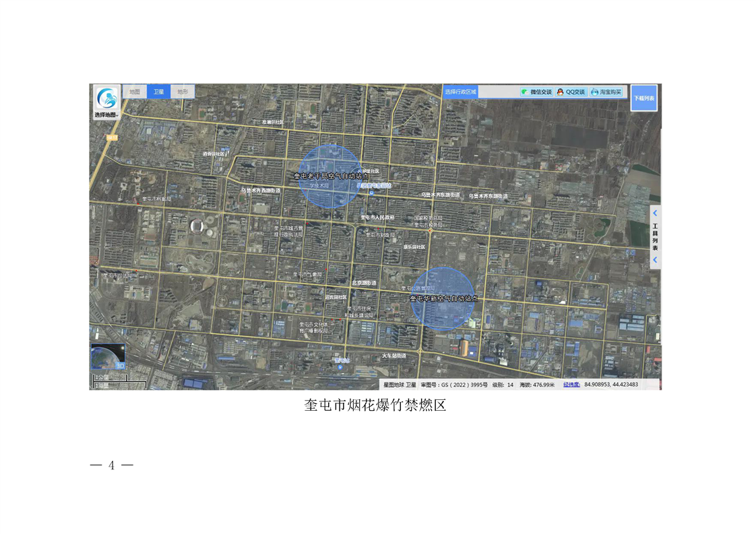Click the WeChat chat icon button

(536, 92)
